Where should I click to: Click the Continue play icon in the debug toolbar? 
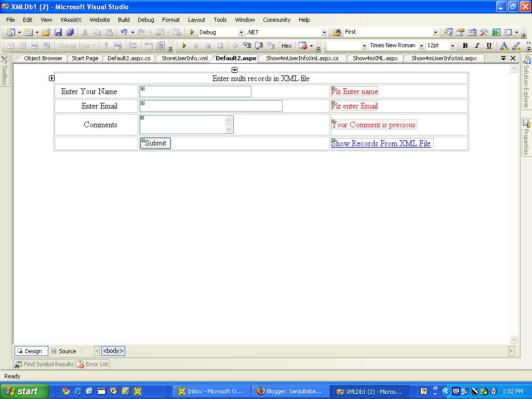pyautogui.click(x=184, y=46)
